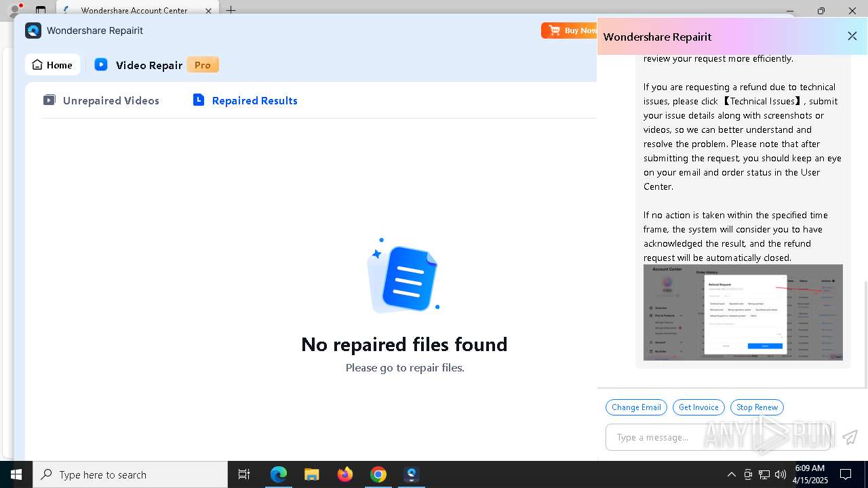Image resolution: width=868 pixels, height=488 pixels.
Task: Open the Video Repair section
Action: (x=149, y=65)
